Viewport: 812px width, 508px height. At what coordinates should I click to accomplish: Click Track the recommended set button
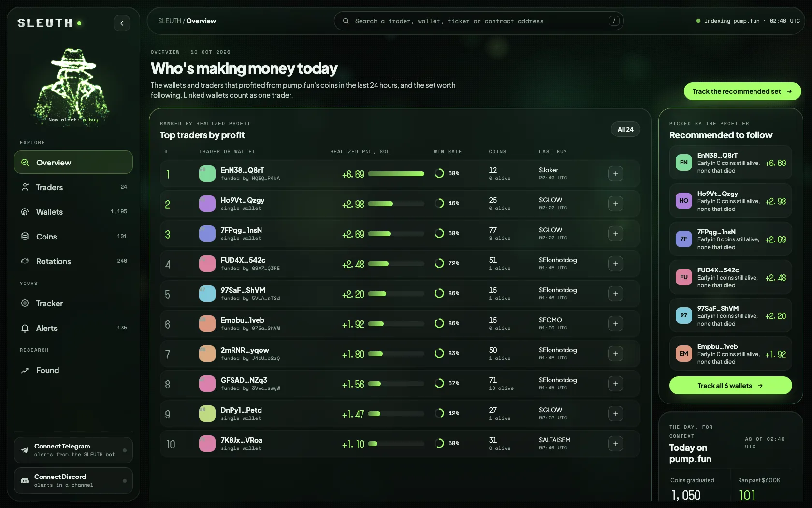tap(742, 91)
